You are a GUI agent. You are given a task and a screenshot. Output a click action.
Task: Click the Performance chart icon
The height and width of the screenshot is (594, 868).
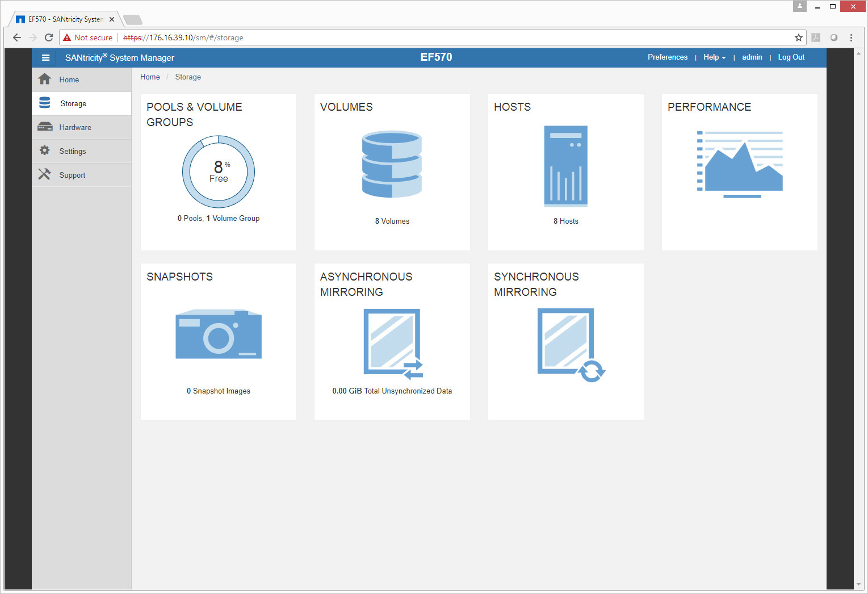[739, 164]
